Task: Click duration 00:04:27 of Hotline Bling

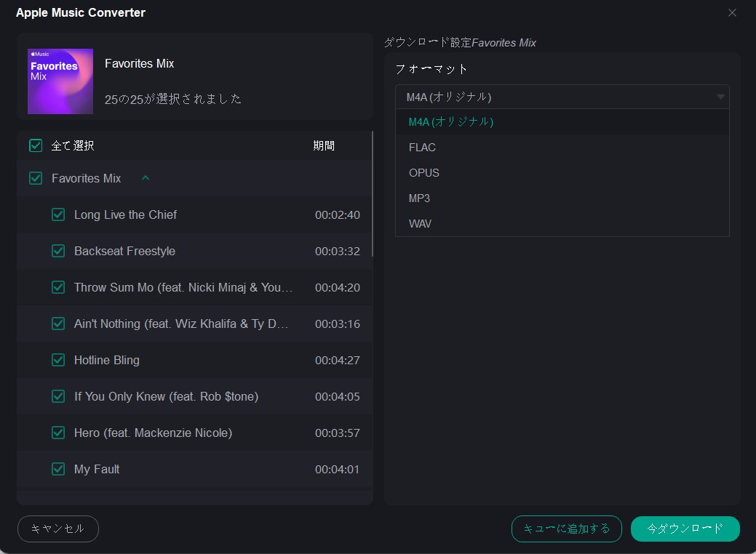Action: (338, 361)
